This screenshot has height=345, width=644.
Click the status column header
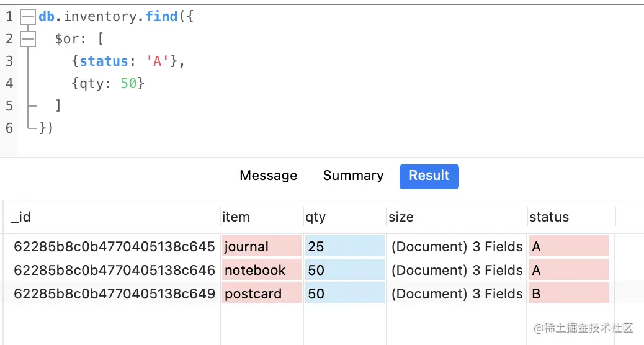point(549,217)
